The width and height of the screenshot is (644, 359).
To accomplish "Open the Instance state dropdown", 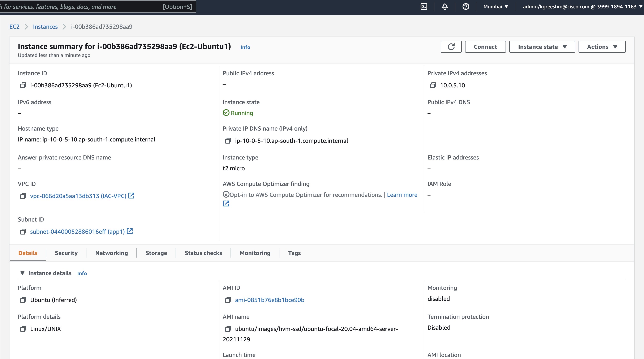I will [542, 47].
